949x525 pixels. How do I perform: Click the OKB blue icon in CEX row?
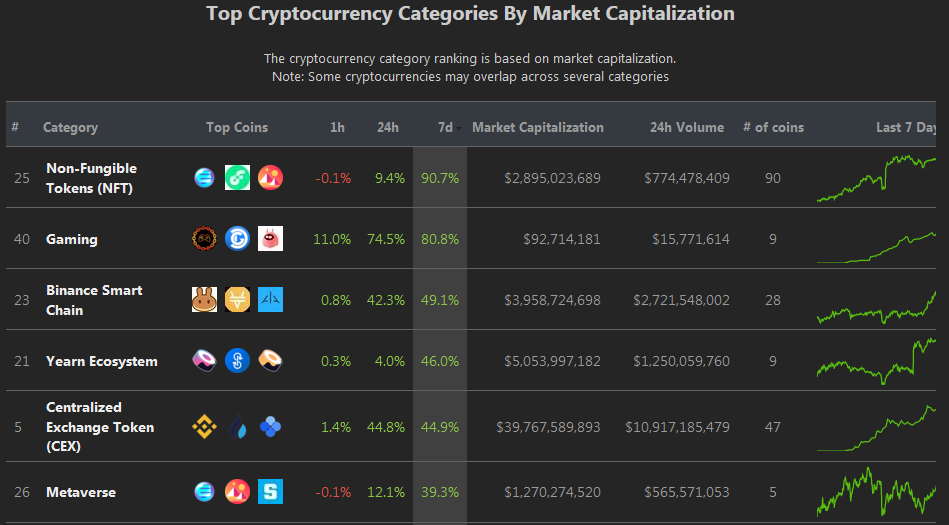pyautogui.click(x=270, y=427)
